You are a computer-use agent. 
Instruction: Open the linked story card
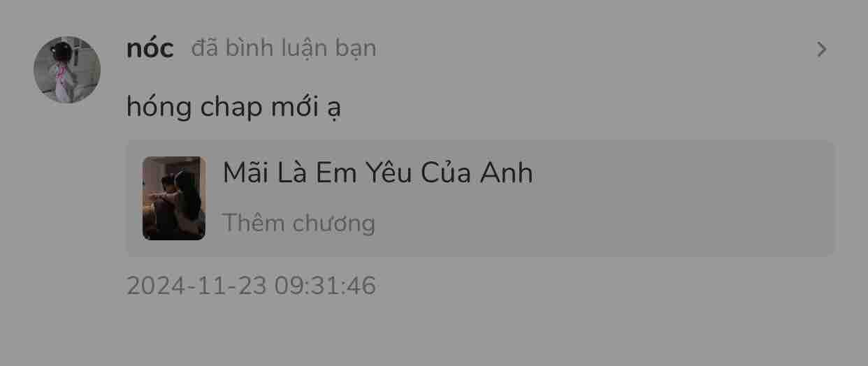tap(481, 198)
